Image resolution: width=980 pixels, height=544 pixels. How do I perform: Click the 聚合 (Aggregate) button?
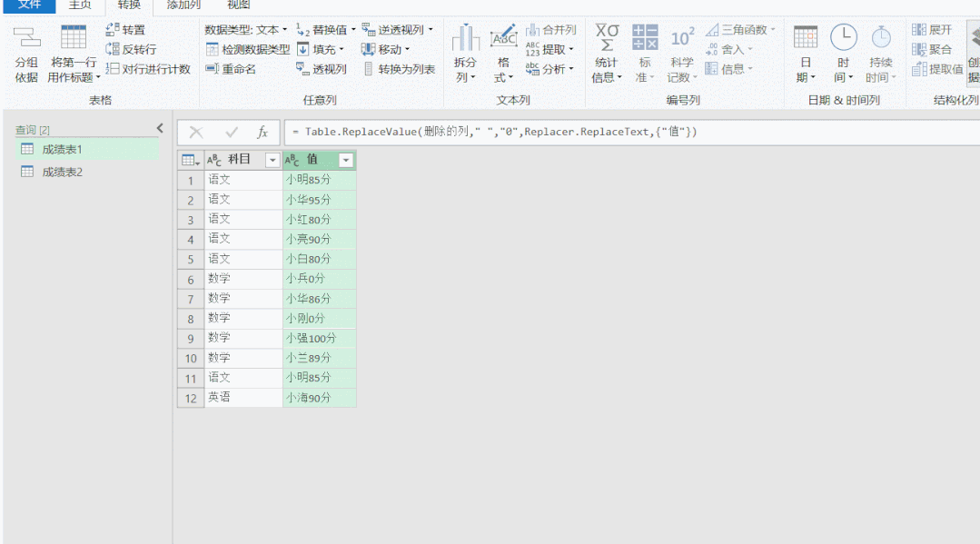click(x=932, y=49)
